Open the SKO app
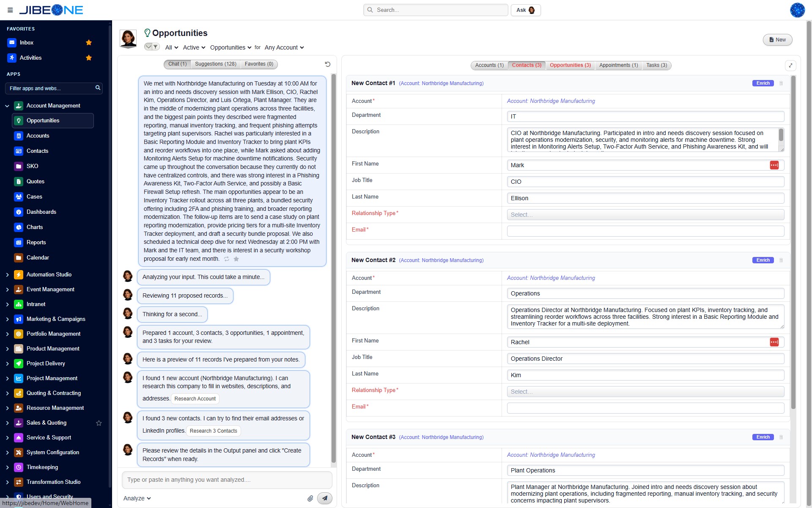 point(32,166)
